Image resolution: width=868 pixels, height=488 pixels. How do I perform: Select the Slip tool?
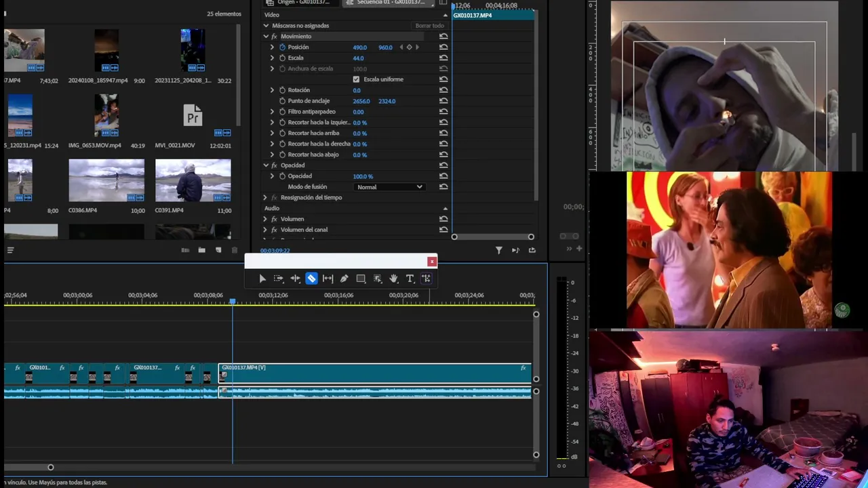pyautogui.click(x=328, y=279)
